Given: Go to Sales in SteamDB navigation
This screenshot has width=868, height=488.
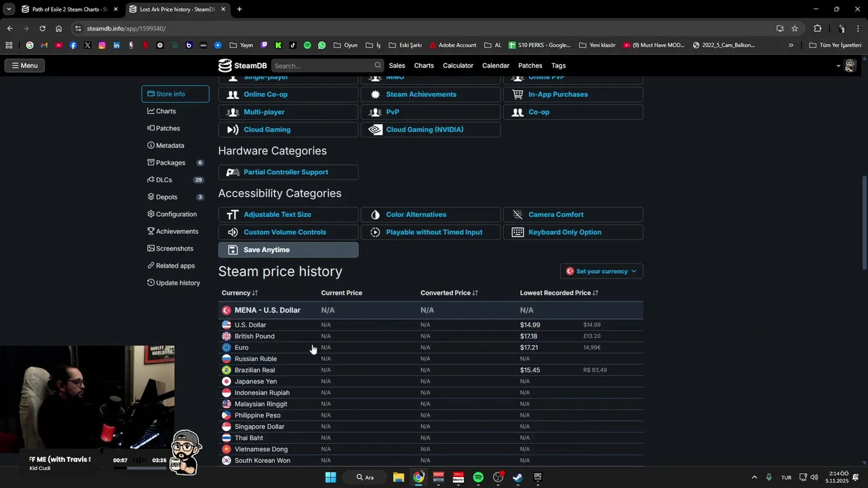Looking at the screenshot, I should pos(397,66).
